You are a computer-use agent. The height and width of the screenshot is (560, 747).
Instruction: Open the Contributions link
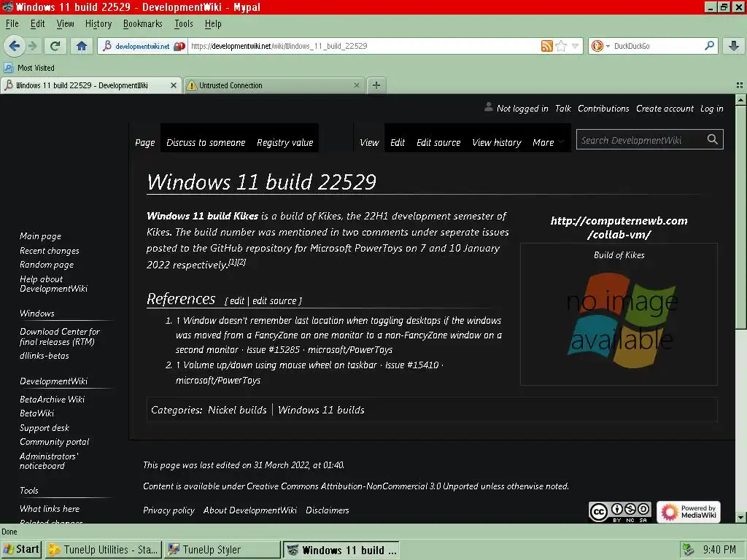(603, 109)
